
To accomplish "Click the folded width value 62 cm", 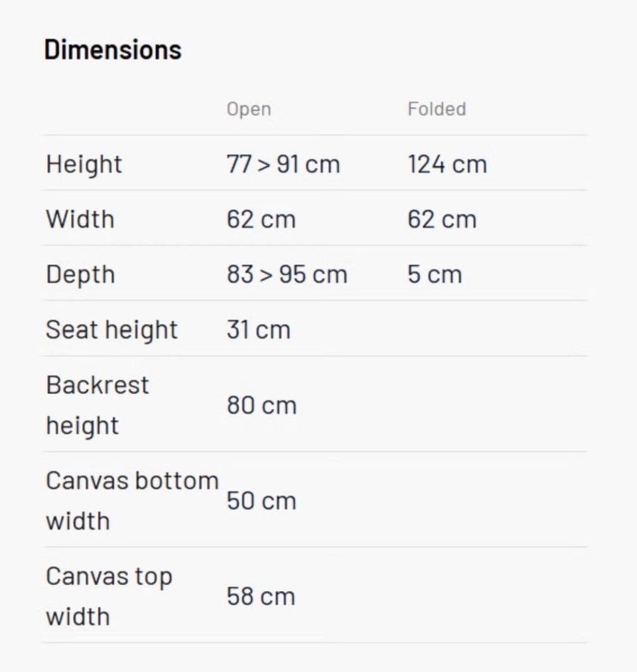I will pyautogui.click(x=442, y=219).
